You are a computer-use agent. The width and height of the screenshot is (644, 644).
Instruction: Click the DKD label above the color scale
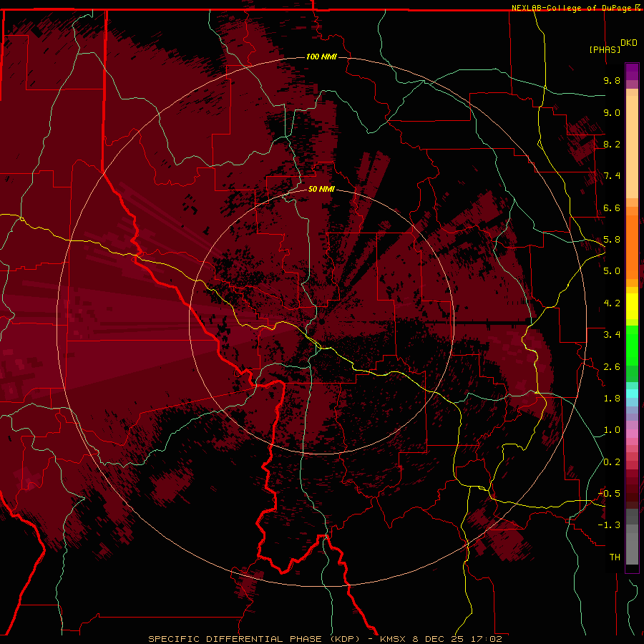click(628, 43)
